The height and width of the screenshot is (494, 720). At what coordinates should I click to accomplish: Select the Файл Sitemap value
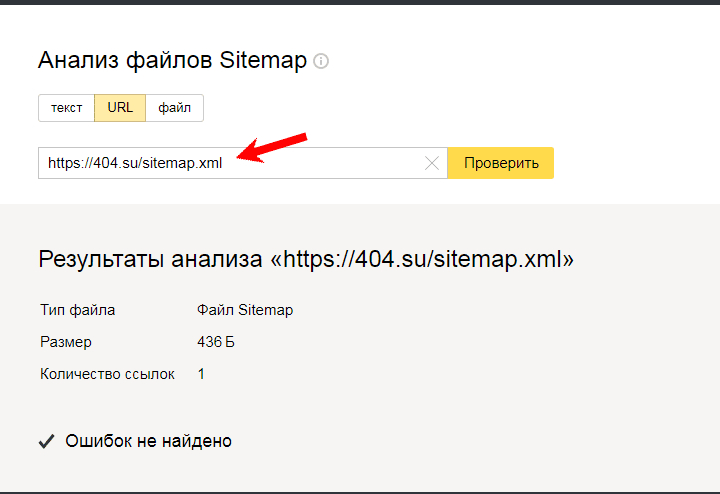click(245, 310)
